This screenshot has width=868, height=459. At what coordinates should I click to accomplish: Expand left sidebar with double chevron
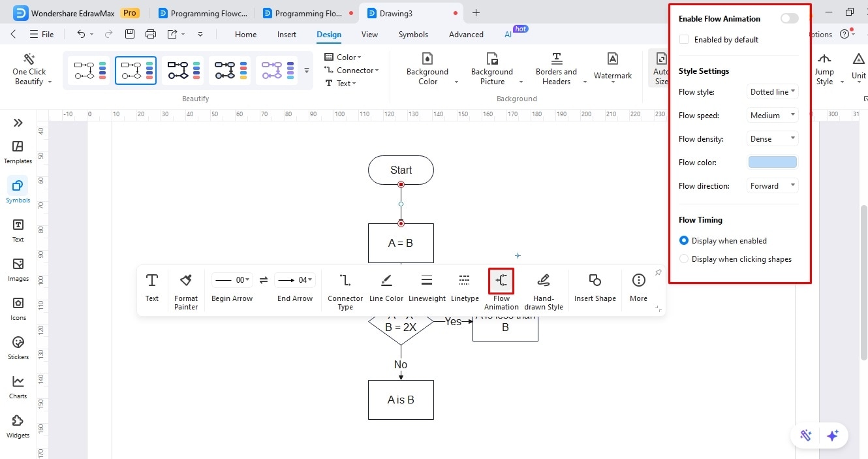point(18,123)
